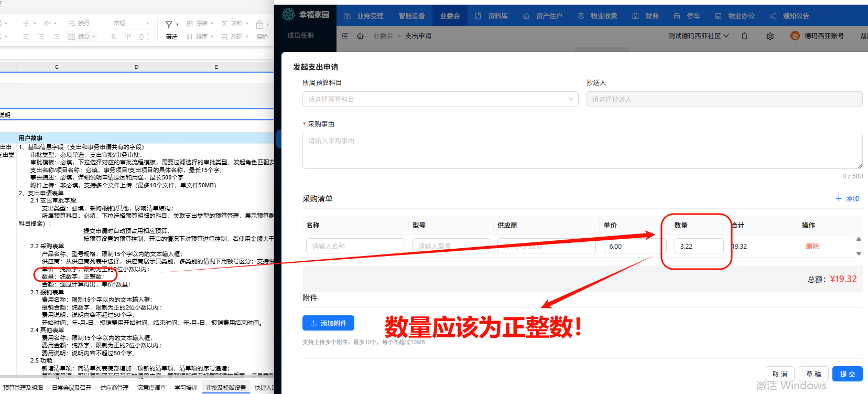Click the percent format icon
868x394 pixels.
click(114, 37)
